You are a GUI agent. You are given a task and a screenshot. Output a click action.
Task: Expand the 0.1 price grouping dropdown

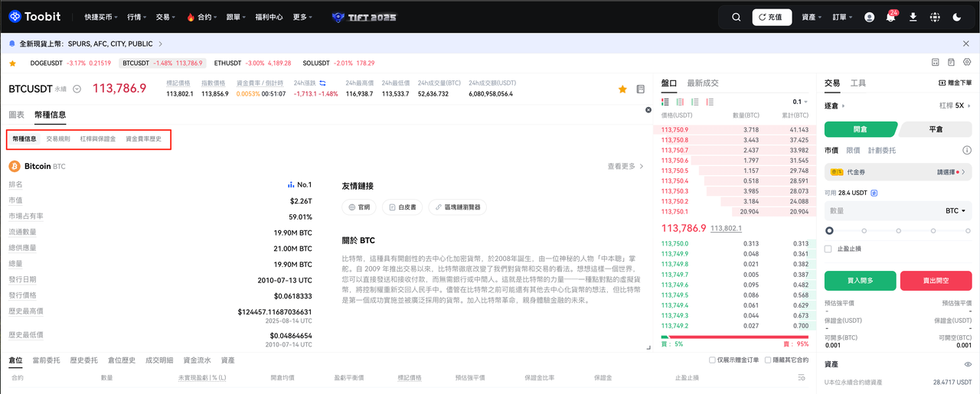(x=800, y=102)
